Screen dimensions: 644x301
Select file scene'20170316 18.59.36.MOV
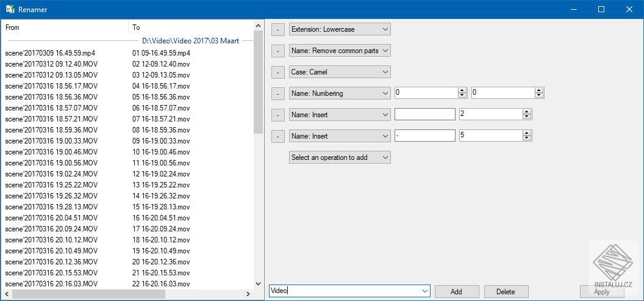pos(52,130)
